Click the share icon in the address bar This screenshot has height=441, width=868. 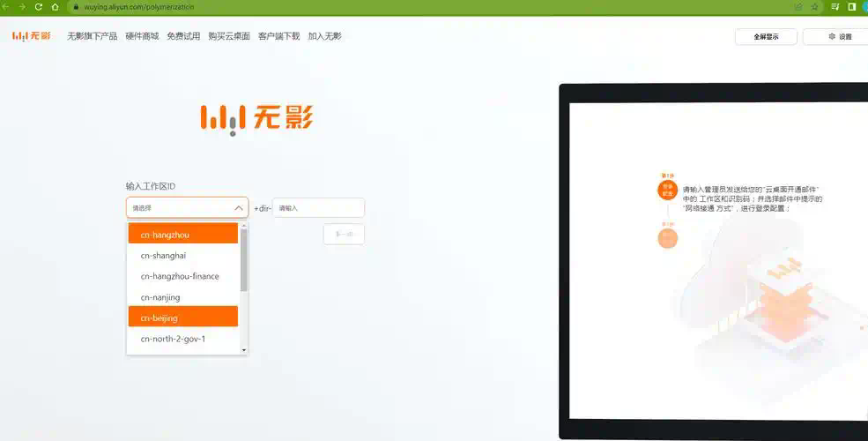pyautogui.click(x=798, y=7)
